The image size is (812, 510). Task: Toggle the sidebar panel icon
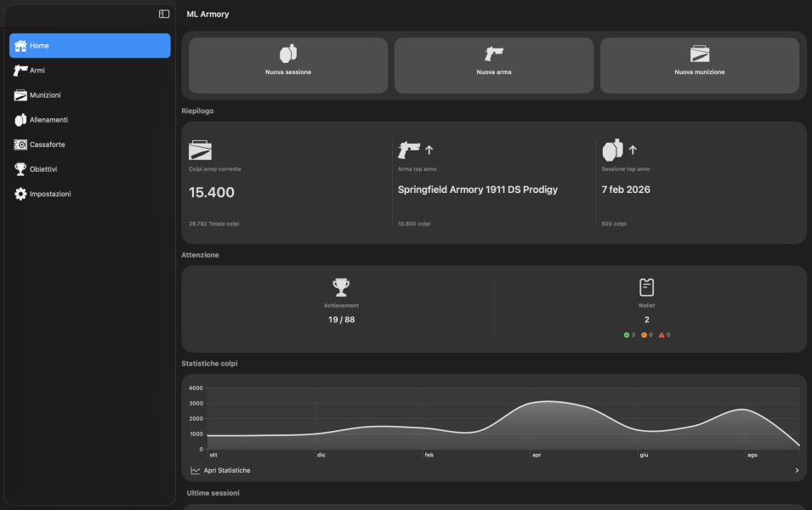point(164,14)
